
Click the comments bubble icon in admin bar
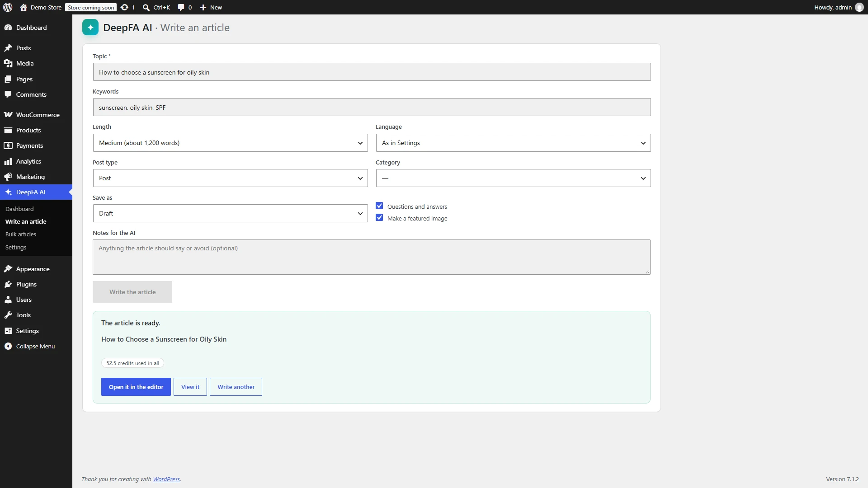[x=181, y=7]
